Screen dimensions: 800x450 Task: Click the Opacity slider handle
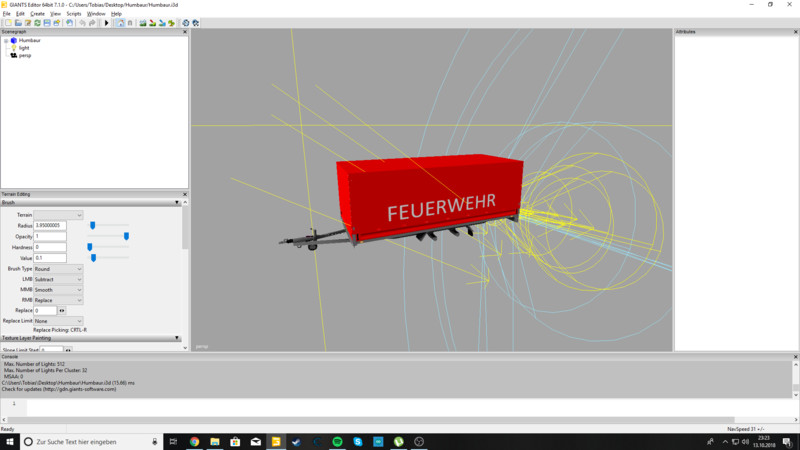point(126,236)
